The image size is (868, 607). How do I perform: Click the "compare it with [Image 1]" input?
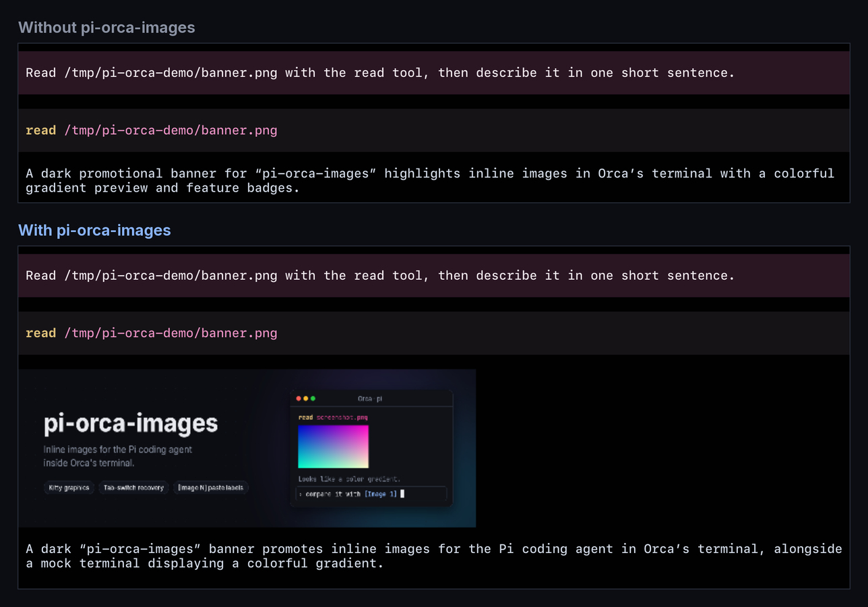371,494
